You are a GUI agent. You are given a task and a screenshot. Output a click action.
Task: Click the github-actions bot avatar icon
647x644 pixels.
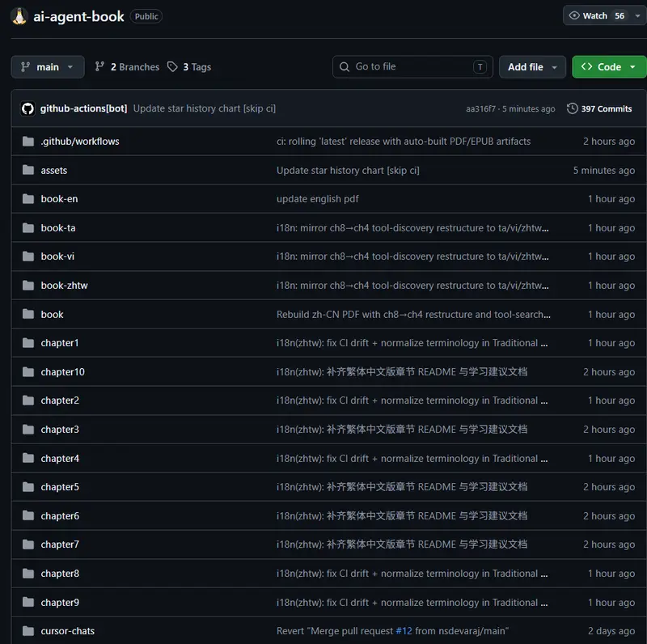pyautogui.click(x=27, y=109)
